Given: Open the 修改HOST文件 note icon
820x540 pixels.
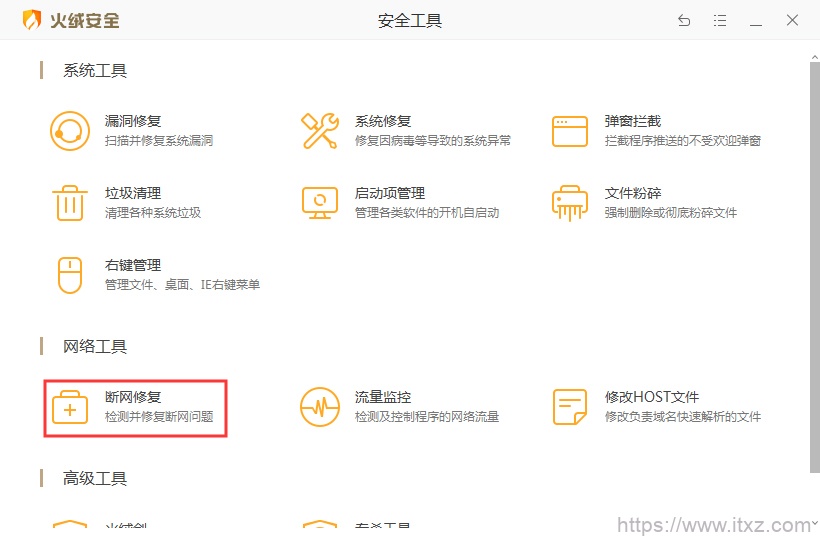Looking at the screenshot, I should (570, 407).
